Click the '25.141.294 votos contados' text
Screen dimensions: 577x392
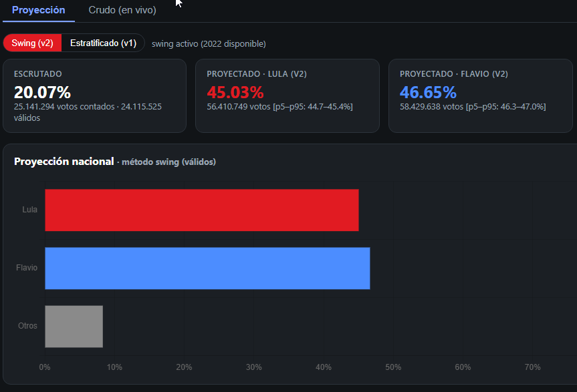[x=64, y=107]
